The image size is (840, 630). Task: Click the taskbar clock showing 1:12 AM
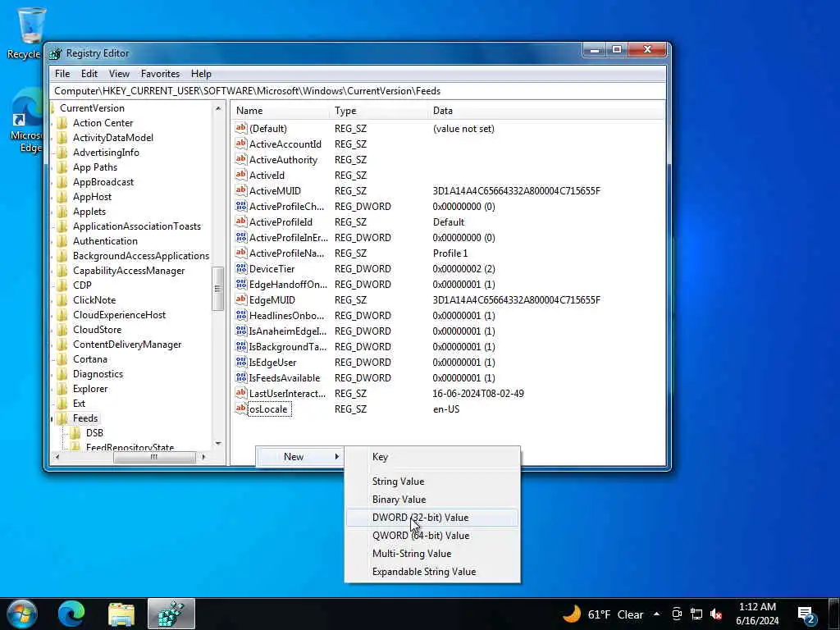tap(757, 614)
